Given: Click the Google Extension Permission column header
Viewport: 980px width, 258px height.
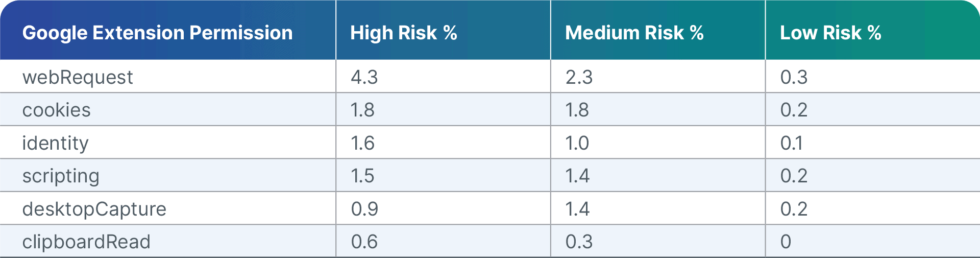Looking at the screenshot, I should pyautogui.click(x=157, y=33).
